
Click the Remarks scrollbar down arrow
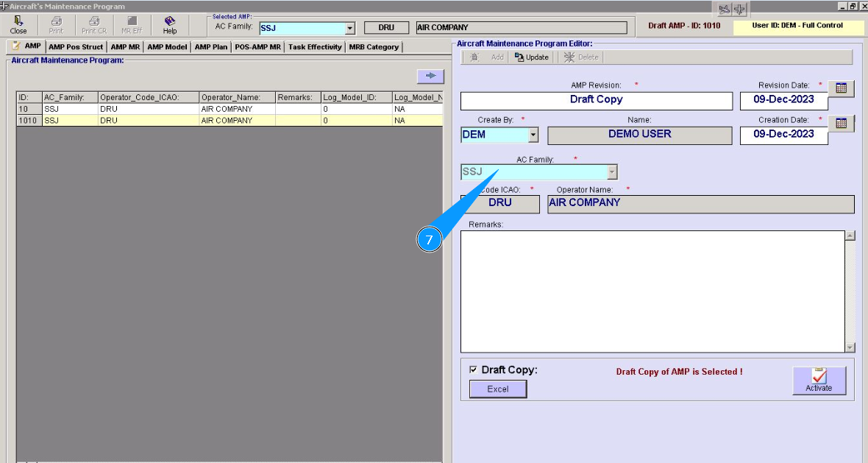pyautogui.click(x=850, y=347)
